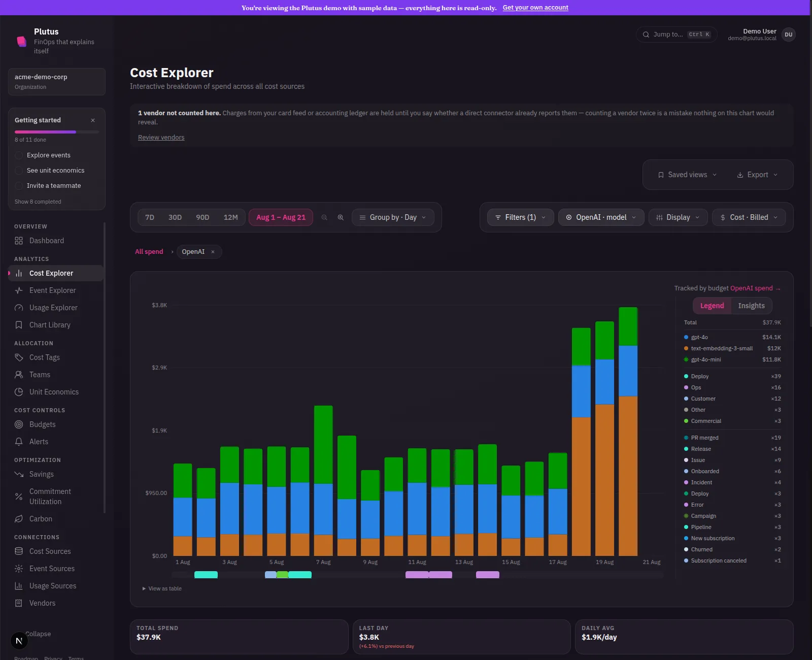This screenshot has height=660, width=812.
Task: Toggle gpt-4o-mini series in legend
Action: click(x=732, y=359)
